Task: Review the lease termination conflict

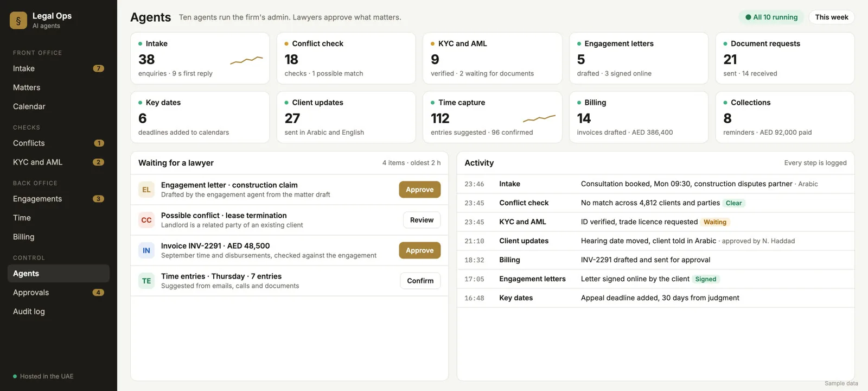Action: coord(422,220)
